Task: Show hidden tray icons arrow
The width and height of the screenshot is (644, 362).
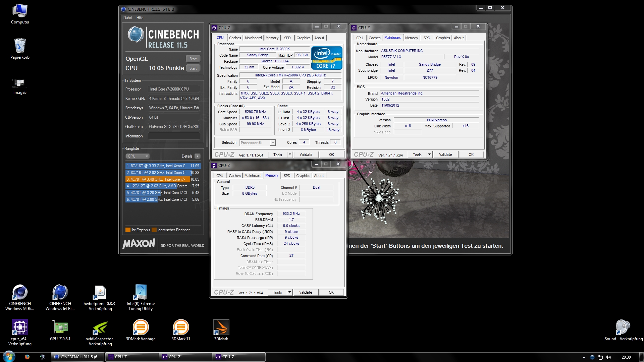Action: [584, 357]
